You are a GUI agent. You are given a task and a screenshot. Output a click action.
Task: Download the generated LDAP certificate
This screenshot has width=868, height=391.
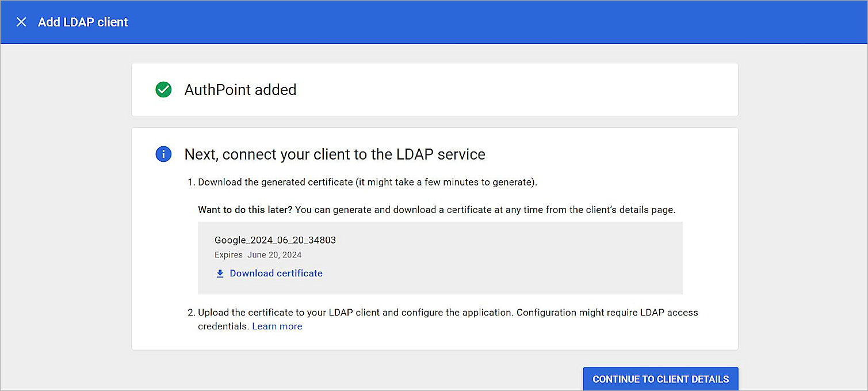pyautogui.click(x=276, y=273)
